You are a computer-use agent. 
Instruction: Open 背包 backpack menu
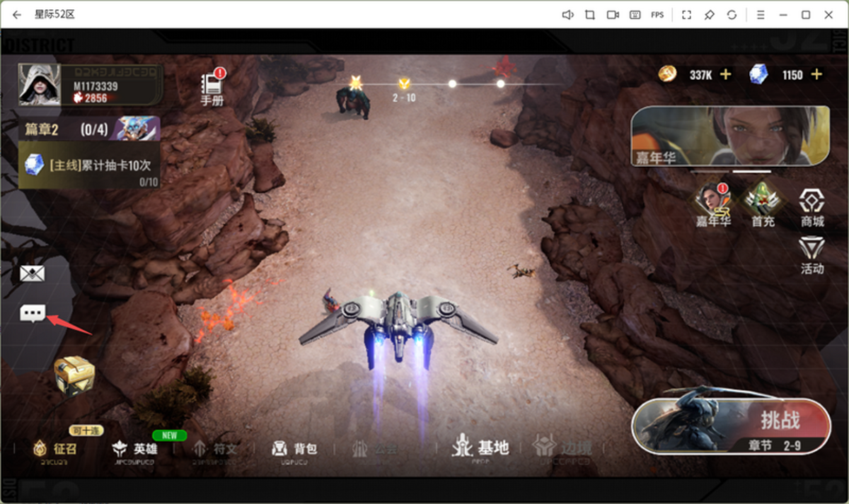(x=294, y=450)
